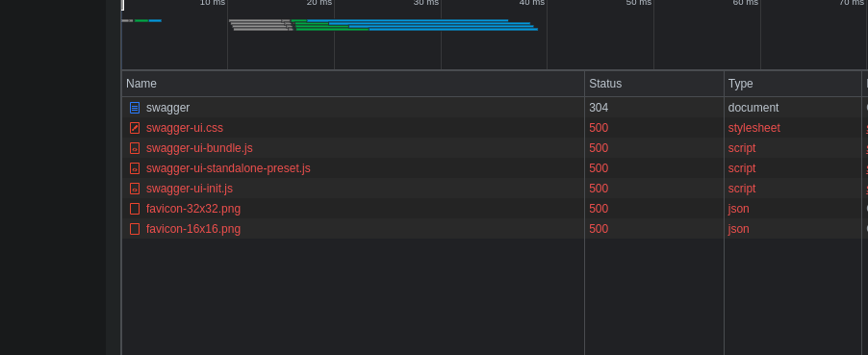The image size is (868, 355).
Task: Click the 500 status of swagger-ui-standalone-preset.js
Action: click(x=599, y=168)
